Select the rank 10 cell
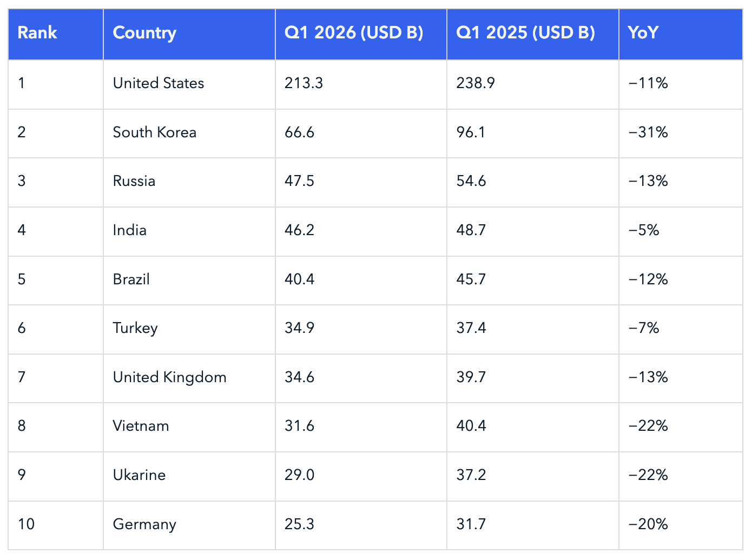 click(x=56, y=525)
